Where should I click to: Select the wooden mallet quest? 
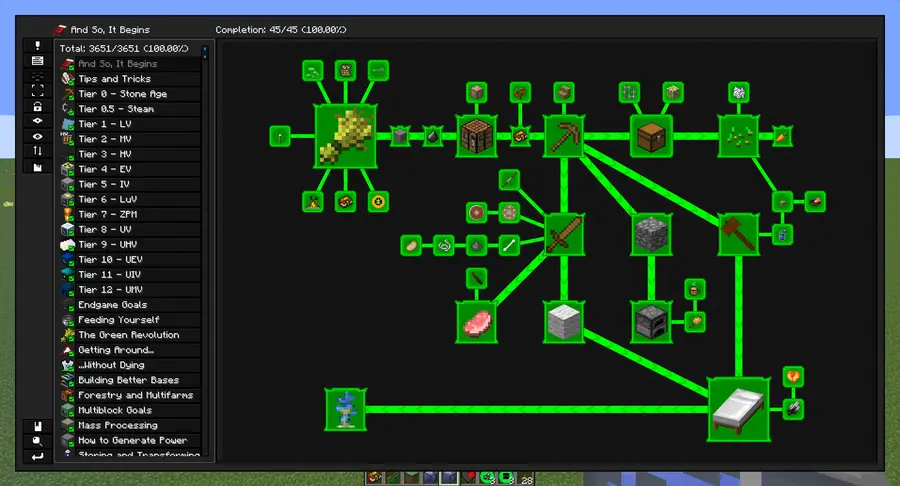coord(739,234)
